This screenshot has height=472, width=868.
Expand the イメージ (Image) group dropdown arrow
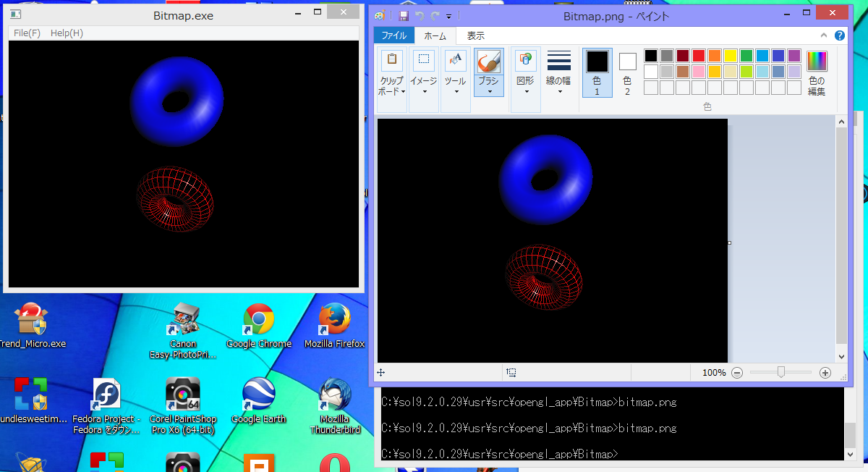pos(424,91)
